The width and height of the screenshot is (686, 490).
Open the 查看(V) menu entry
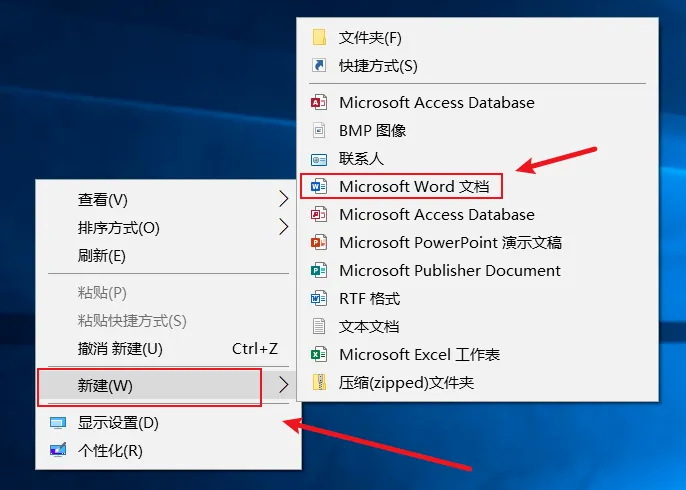point(168,200)
